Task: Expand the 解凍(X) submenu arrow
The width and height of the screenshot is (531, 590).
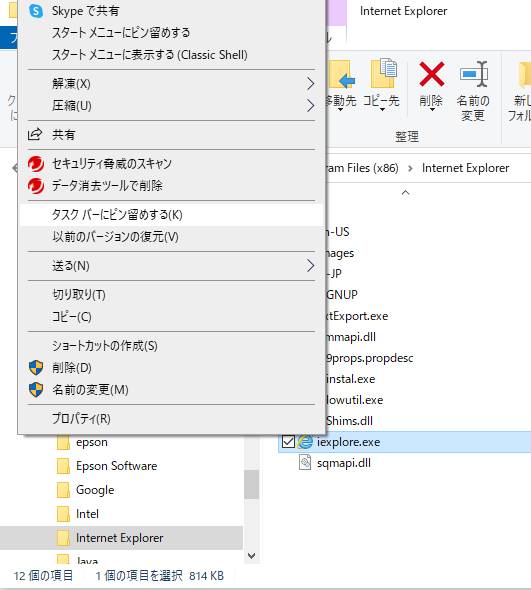Action: coord(310,84)
